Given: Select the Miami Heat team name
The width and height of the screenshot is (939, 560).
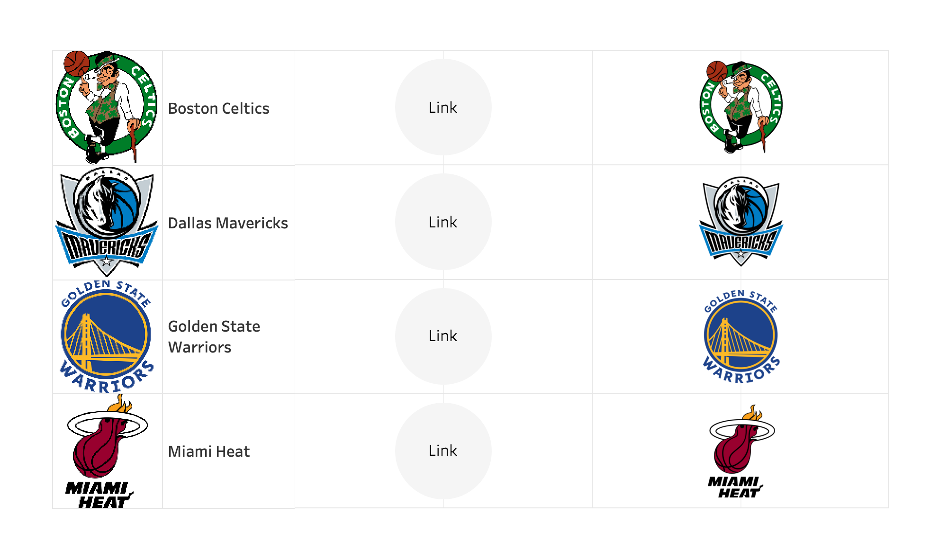Looking at the screenshot, I should 208,452.
